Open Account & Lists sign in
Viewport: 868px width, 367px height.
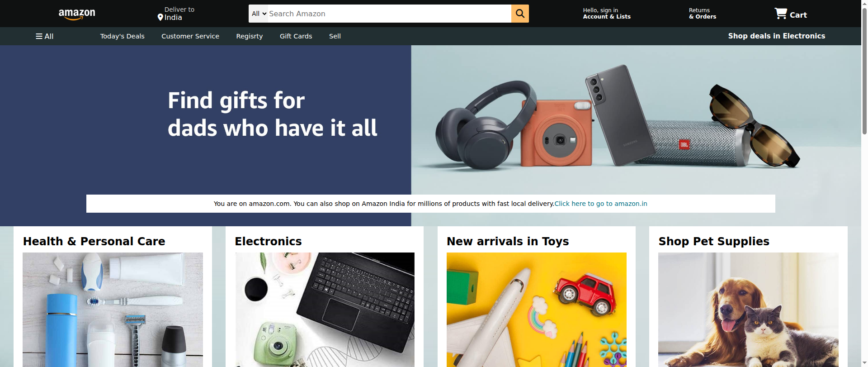click(607, 14)
